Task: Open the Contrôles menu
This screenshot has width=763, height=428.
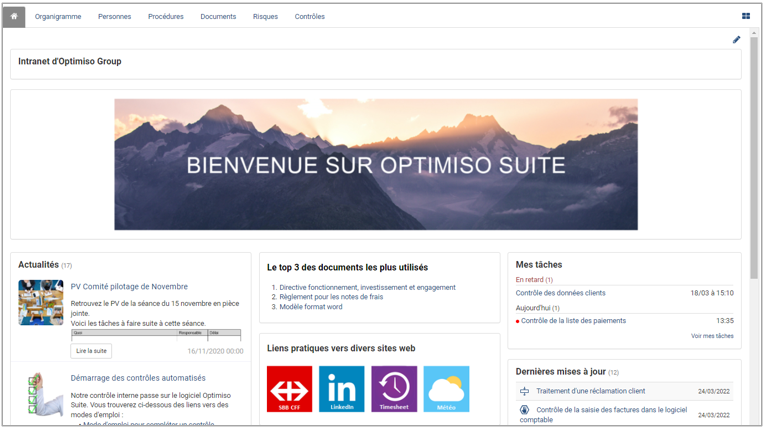Action: pos(309,16)
